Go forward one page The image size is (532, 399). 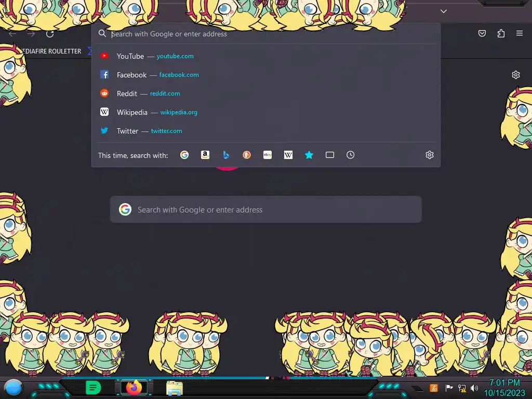(x=31, y=34)
